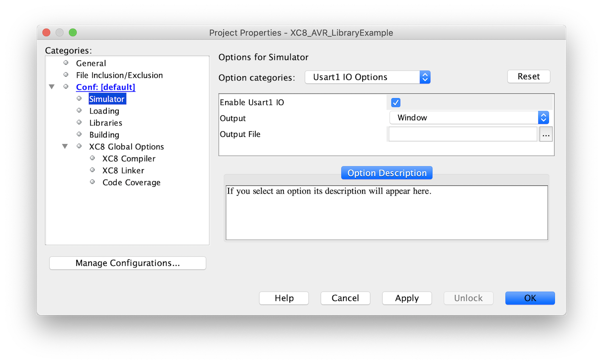Uncheck the Enable Usart1 IO checkbox
The image size is (603, 364).
pos(396,102)
